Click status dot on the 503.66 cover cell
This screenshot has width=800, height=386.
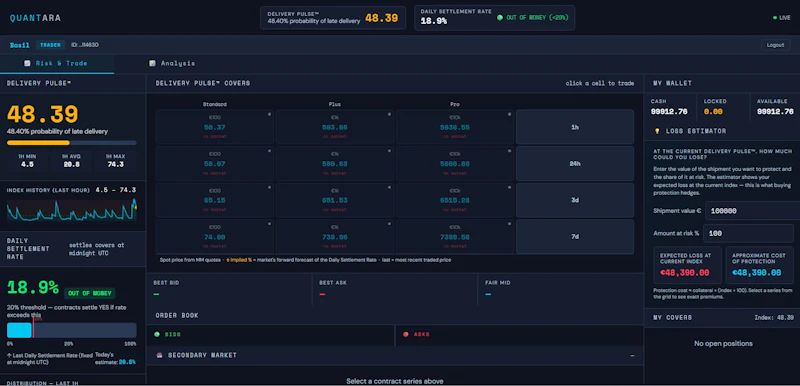tap(389, 114)
